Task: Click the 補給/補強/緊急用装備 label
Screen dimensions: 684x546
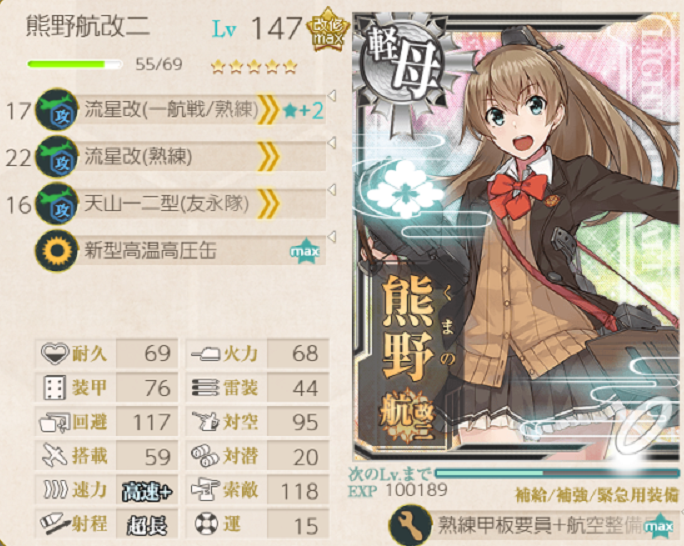Action: pos(597,495)
